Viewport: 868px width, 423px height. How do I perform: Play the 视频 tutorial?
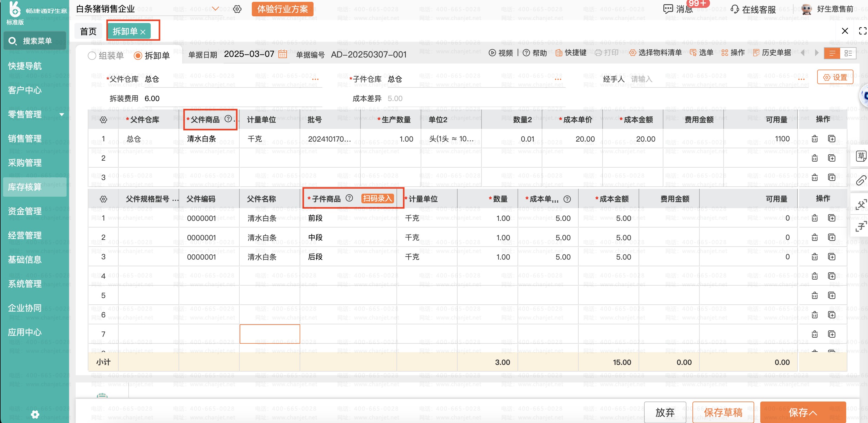pos(501,53)
